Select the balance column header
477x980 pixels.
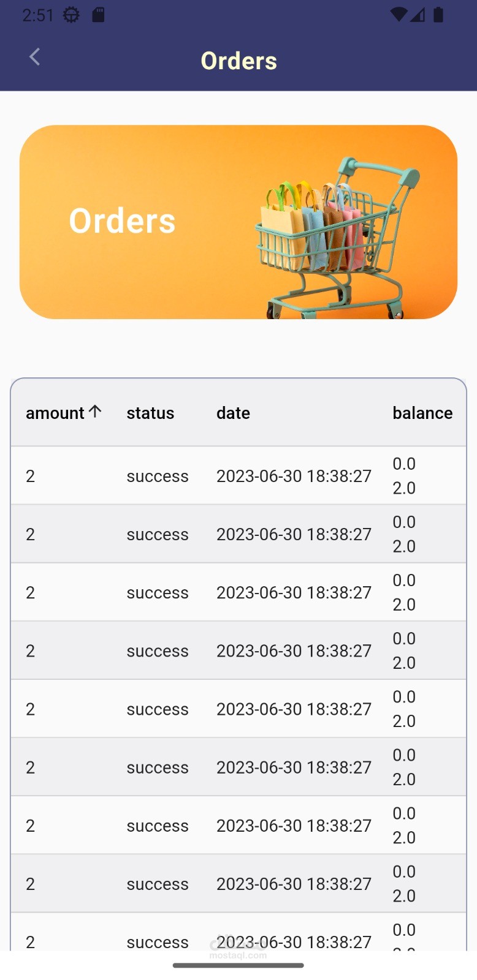click(422, 413)
